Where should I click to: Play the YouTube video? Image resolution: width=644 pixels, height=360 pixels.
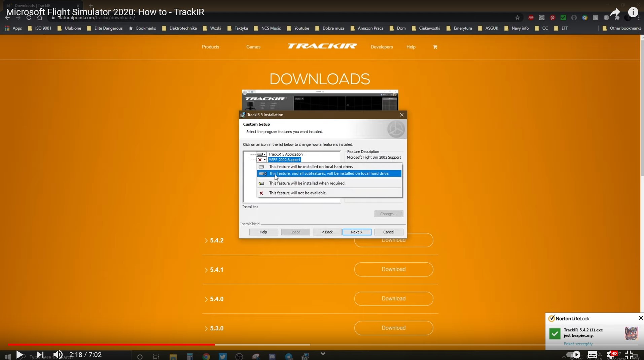click(x=20, y=355)
